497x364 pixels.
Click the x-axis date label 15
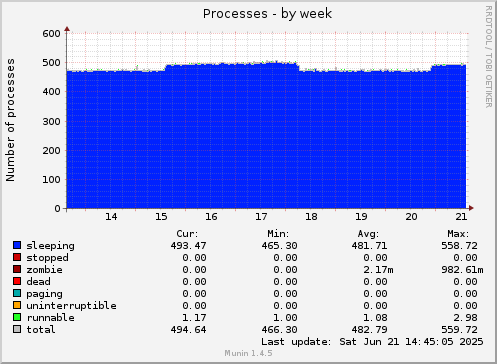161,217
